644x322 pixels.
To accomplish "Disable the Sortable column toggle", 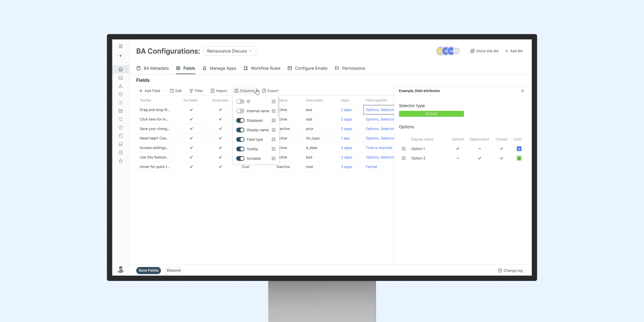I will click(240, 158).
